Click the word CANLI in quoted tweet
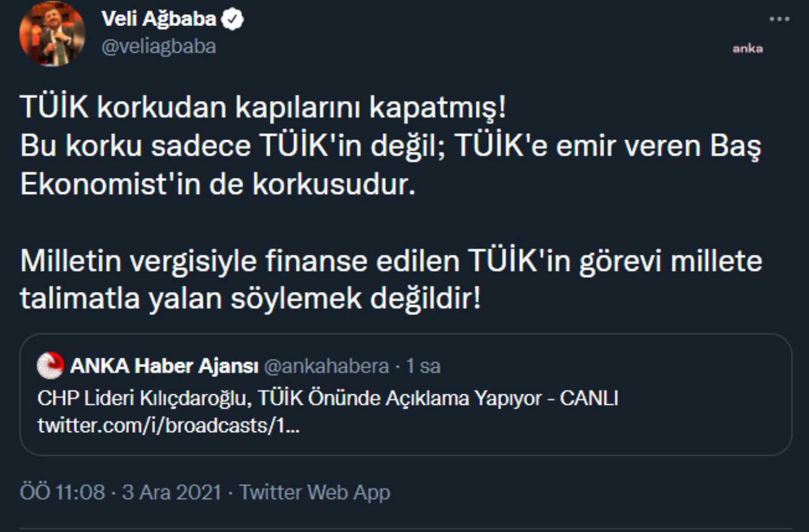809x532 pixels. tap(589, 398)
